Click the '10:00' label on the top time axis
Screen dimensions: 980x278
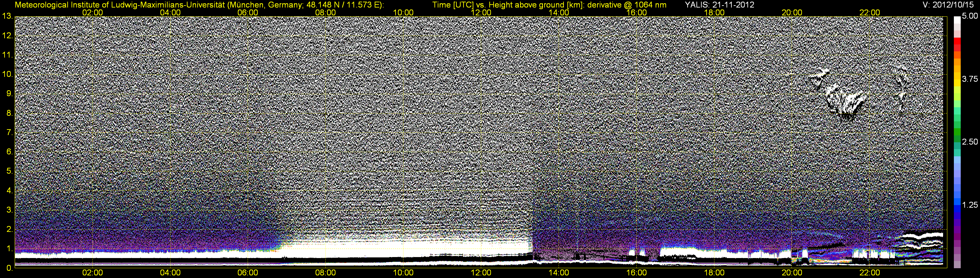click(404, 12)
